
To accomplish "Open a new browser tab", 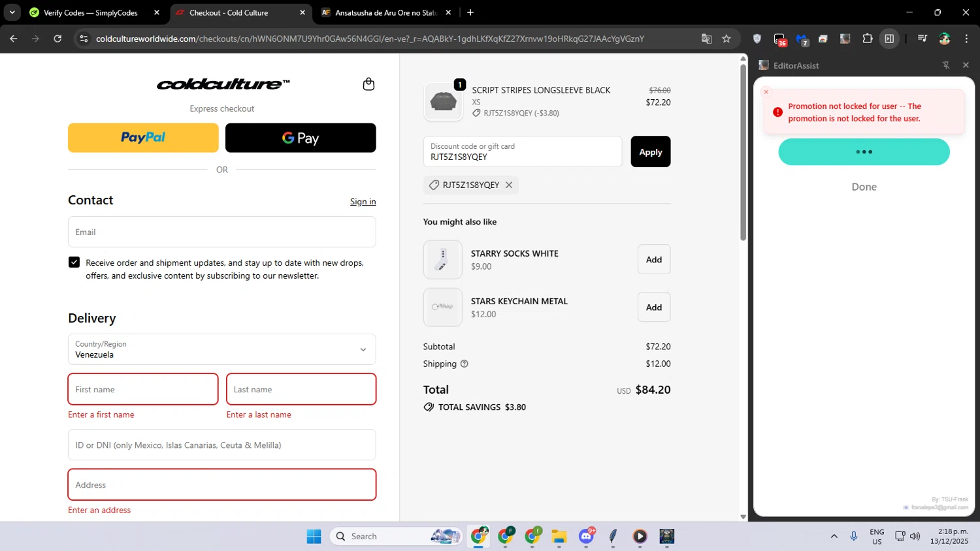I will 470,12.
